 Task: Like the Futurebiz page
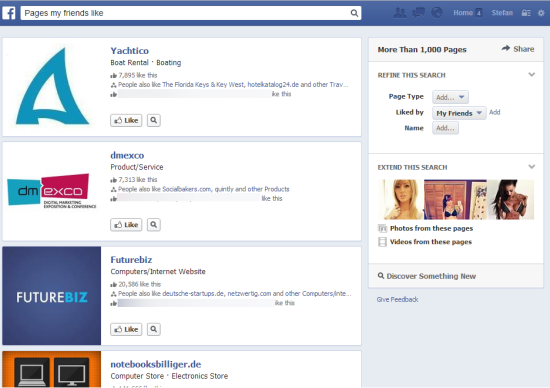[x=126, y=329]
